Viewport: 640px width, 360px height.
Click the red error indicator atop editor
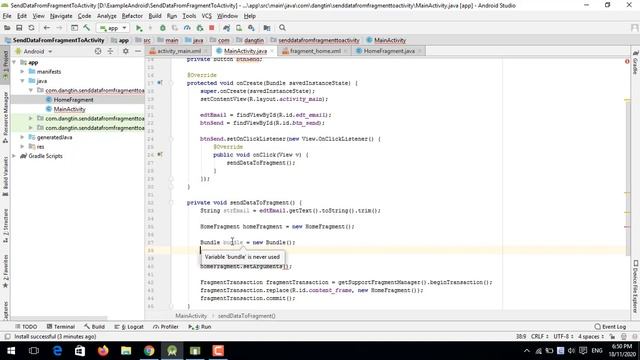point(627,61)
